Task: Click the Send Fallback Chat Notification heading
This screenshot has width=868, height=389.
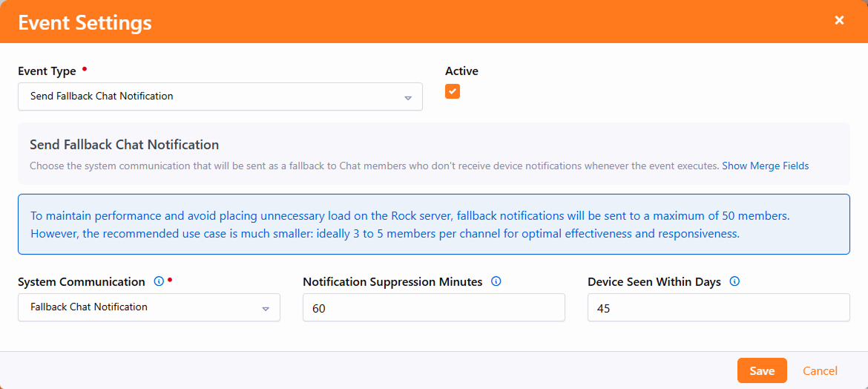Action: (x=124, y=144)
